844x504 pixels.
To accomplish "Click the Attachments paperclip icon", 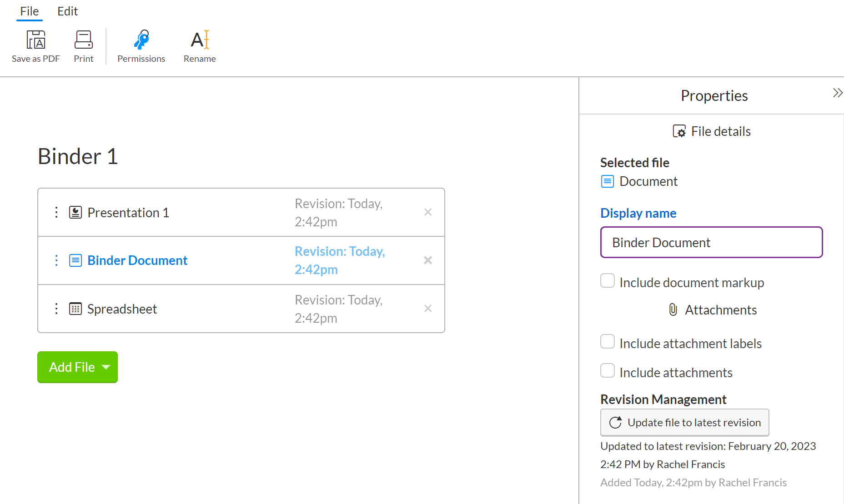I will pyautogui.click(x=672, y=309).
